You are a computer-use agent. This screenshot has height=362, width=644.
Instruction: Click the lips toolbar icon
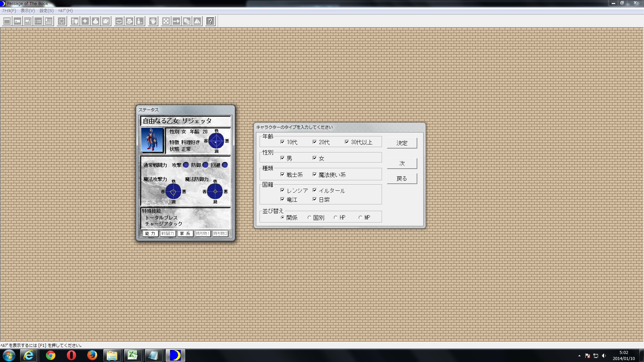click(119, 21)
